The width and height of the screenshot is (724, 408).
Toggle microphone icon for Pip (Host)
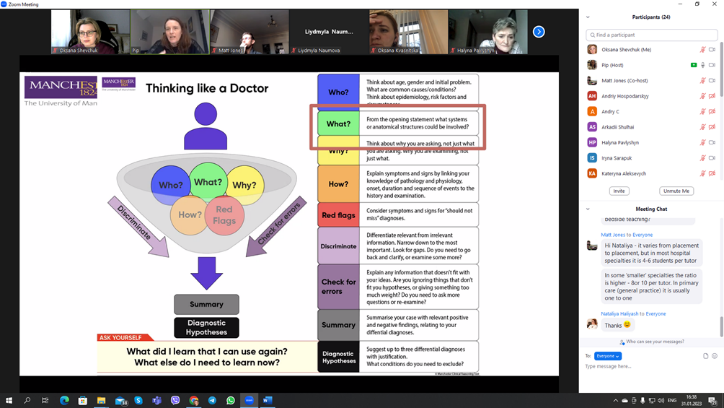(703, 65)
